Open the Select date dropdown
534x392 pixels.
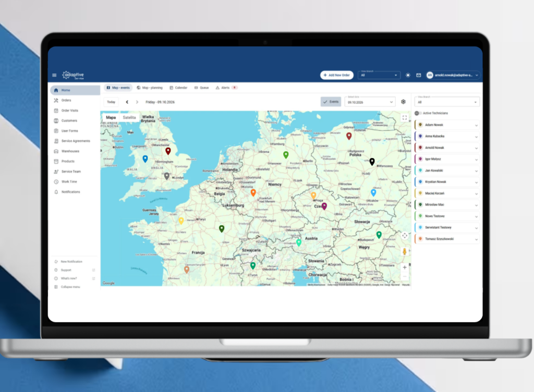click(370, 102)
